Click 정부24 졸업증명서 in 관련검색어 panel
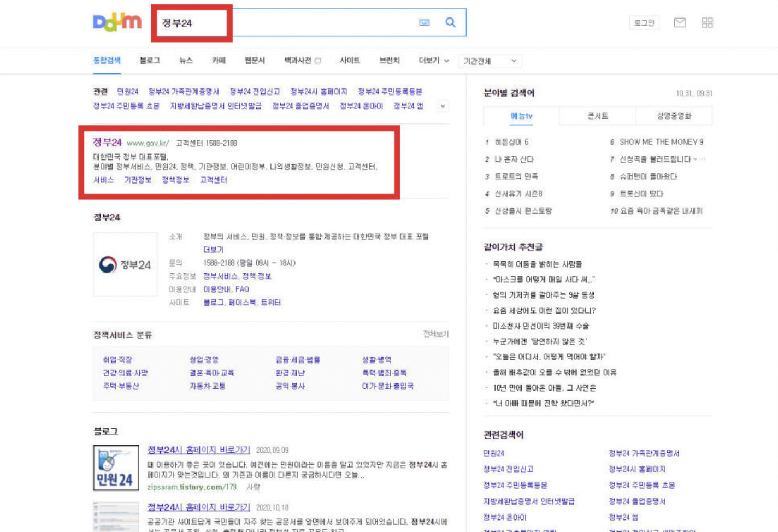The width and height of the screenshot is (778, 532). tap(637, 501)
